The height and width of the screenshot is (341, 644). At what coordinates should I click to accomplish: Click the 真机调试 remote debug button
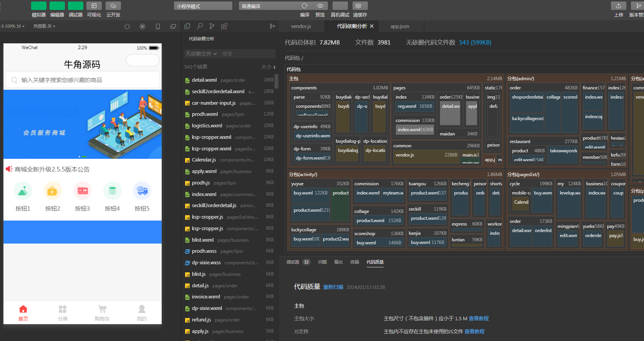[340, 6]
